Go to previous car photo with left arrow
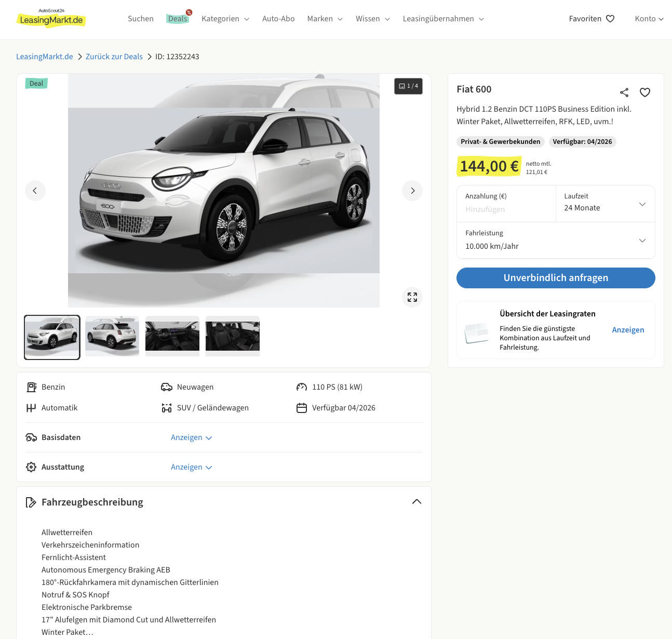The width and height of the screenshot is (672, 639). [x=35, y=191]
